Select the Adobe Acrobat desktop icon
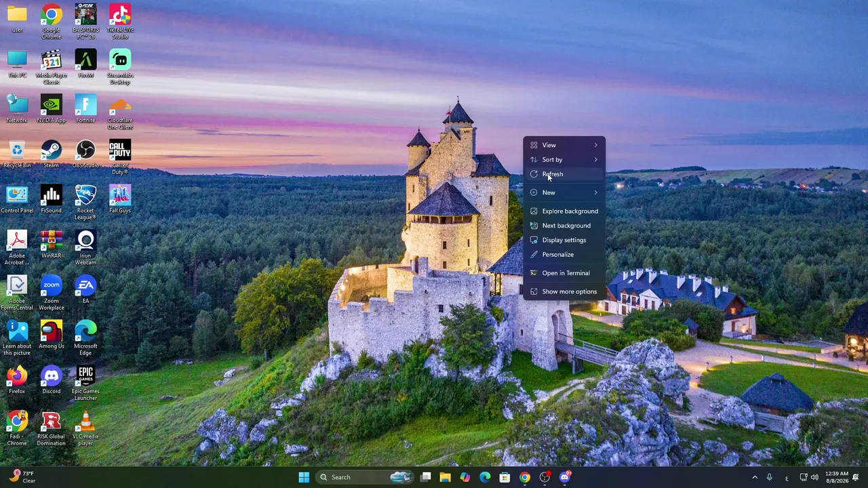 click(17, 247)
